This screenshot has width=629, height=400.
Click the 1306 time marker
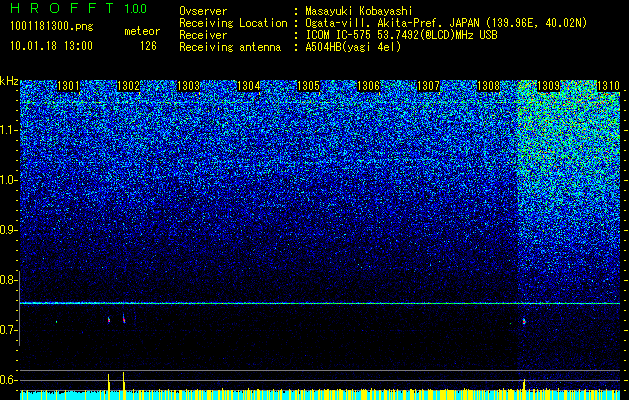(368, 86)
